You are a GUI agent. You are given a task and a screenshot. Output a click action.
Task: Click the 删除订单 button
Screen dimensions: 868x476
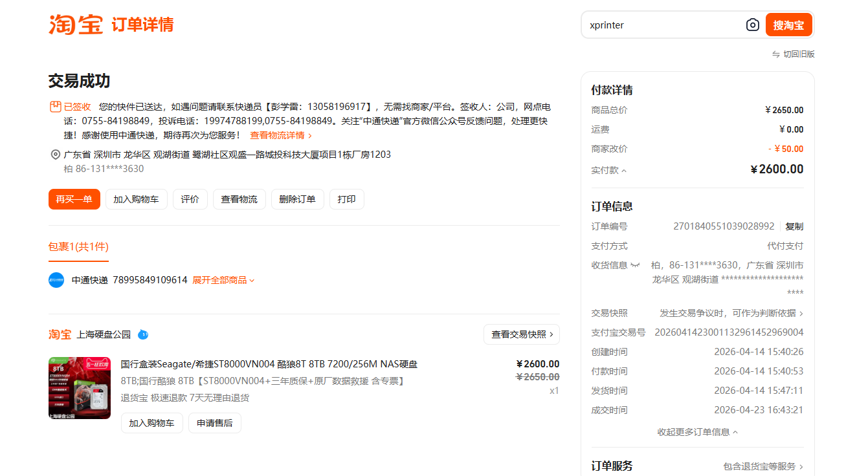[297, 199]
